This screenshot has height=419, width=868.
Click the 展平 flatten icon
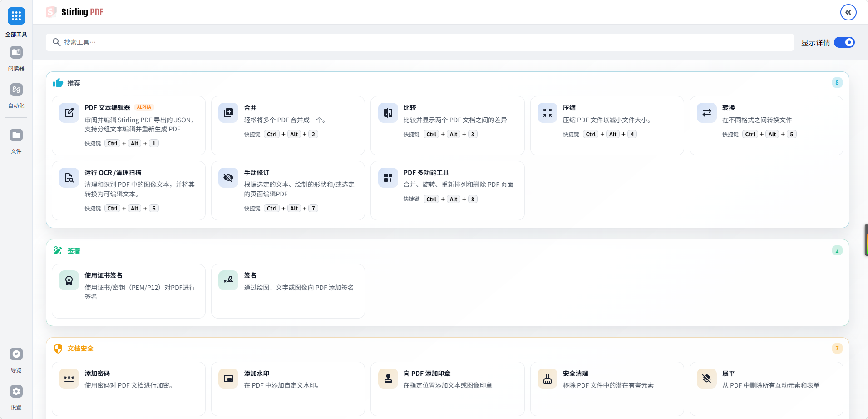pyautogui.click(x=707, y=379)
